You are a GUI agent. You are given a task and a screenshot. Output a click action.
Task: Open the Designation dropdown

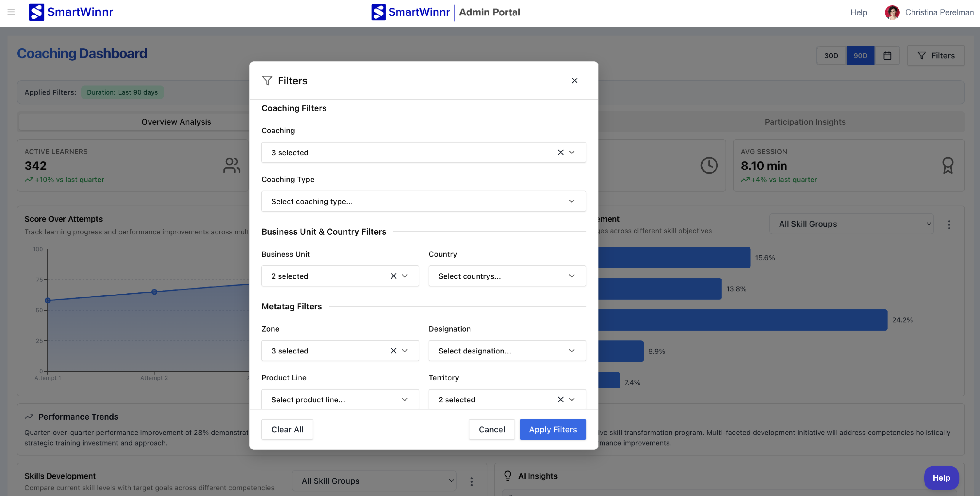(507, 350)
